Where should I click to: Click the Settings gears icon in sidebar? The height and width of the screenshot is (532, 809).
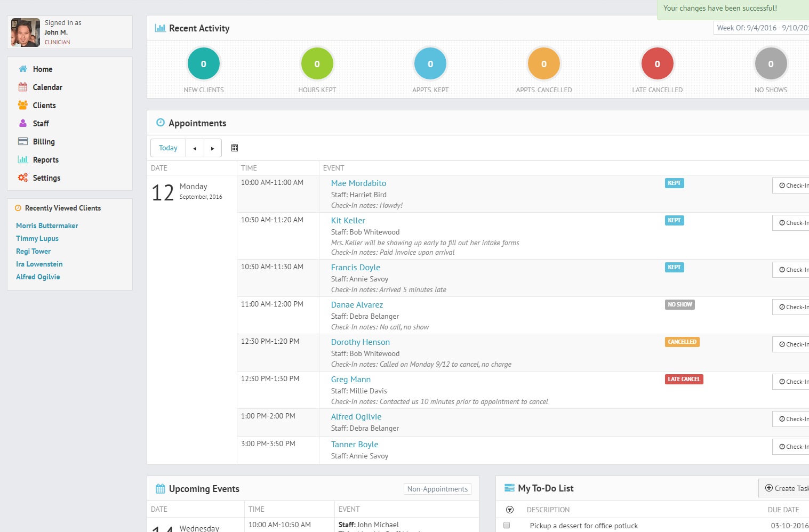23,178
